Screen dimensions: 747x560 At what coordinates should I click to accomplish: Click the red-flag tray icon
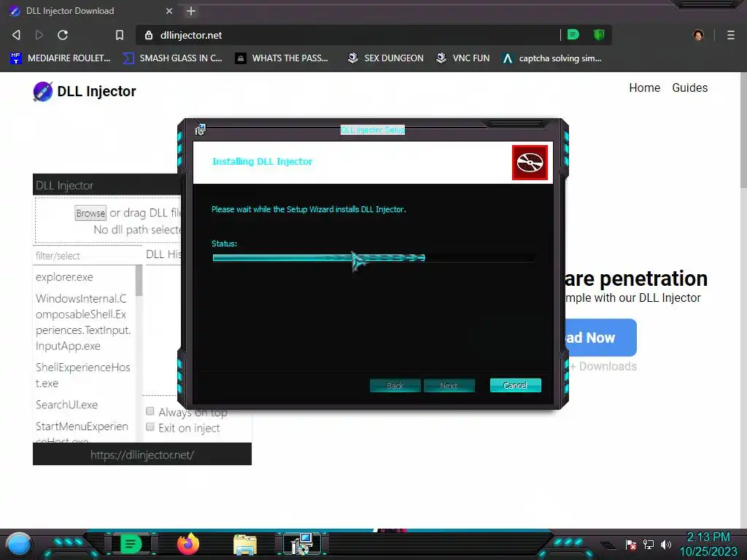click(631, 544)
